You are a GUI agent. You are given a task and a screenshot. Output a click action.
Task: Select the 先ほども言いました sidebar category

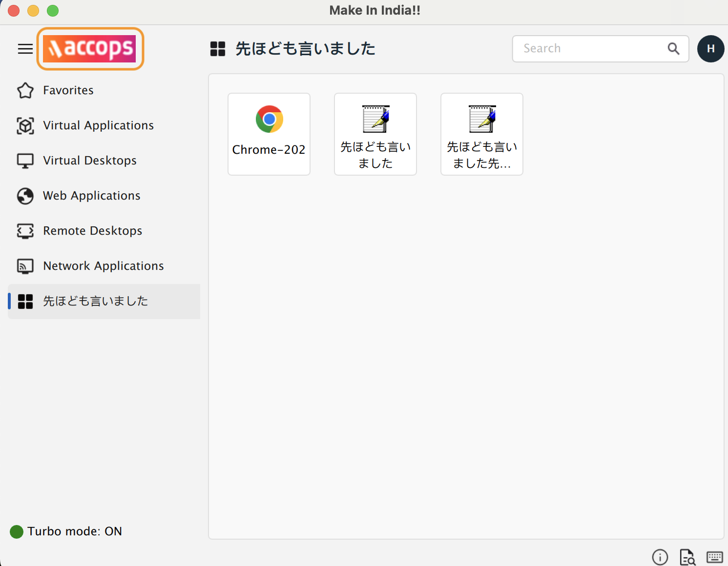95,301
